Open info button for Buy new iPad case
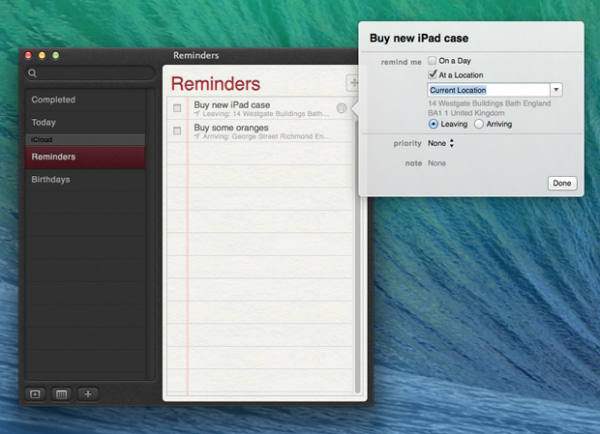The height and width of the screenshot is (434, 600). 341,108
